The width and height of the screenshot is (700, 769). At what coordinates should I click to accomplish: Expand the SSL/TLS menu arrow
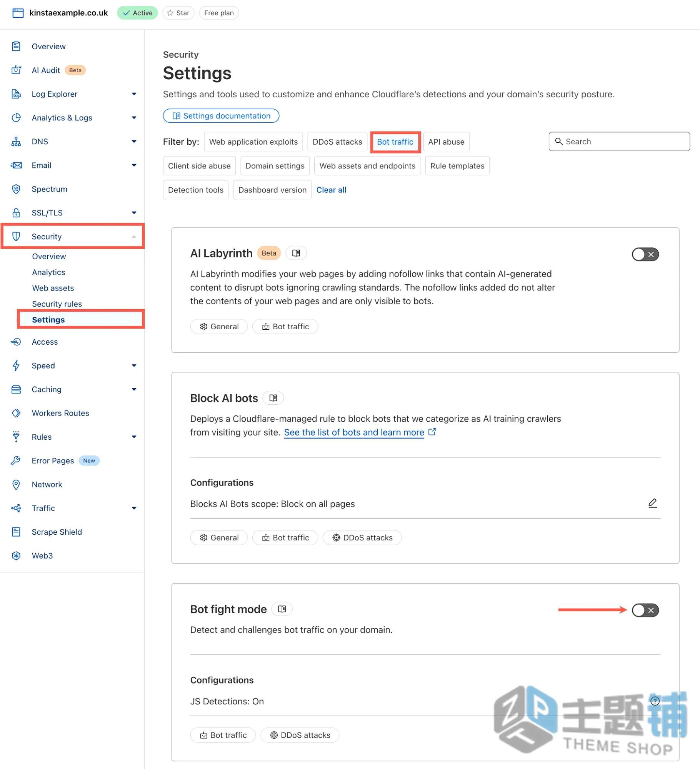pyautogui.click(x=134, y=213)
